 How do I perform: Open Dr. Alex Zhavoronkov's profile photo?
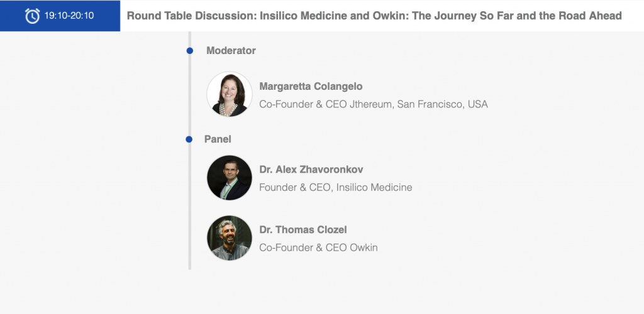pos(229,178)
